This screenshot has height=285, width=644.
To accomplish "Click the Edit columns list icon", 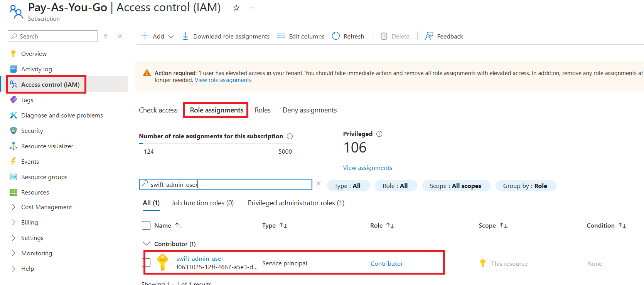I will [281, 36].
